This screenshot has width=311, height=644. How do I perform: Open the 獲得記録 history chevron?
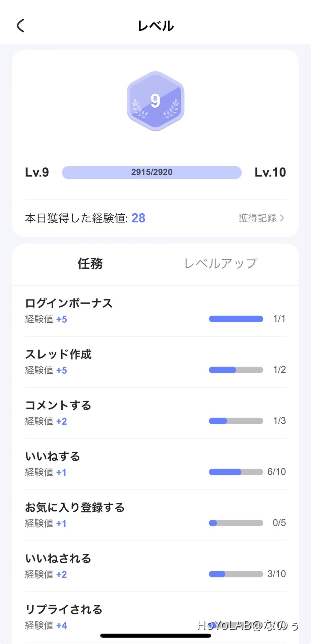[x=282, y=218]
